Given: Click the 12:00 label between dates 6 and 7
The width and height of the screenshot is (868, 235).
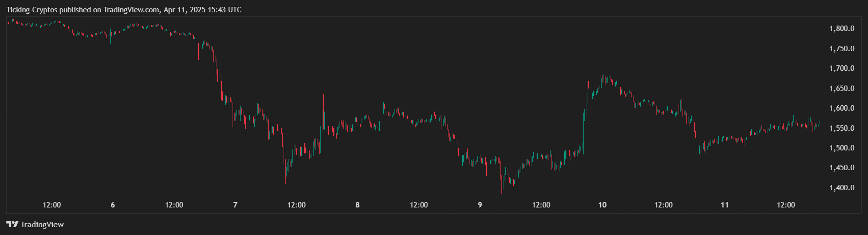Looking at the screenshot, I should click(x=174, y=205).
